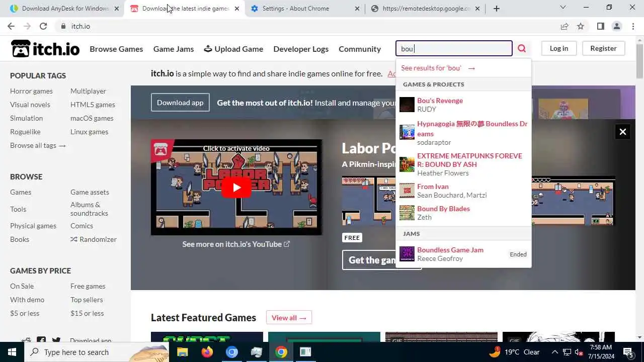Play the Labor Power YouTube video
The height and width of the screenshot is (362, 644).
(x=236, y=188)
